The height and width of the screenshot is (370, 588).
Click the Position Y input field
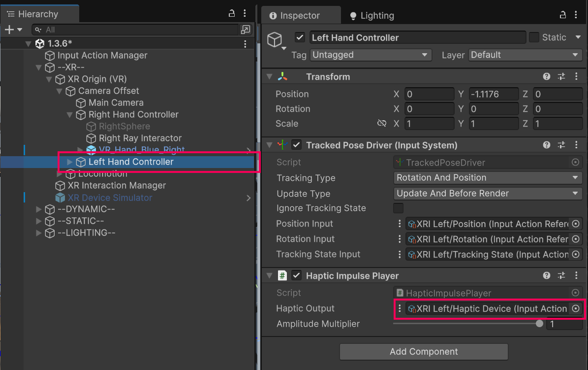tap(493, 94)
